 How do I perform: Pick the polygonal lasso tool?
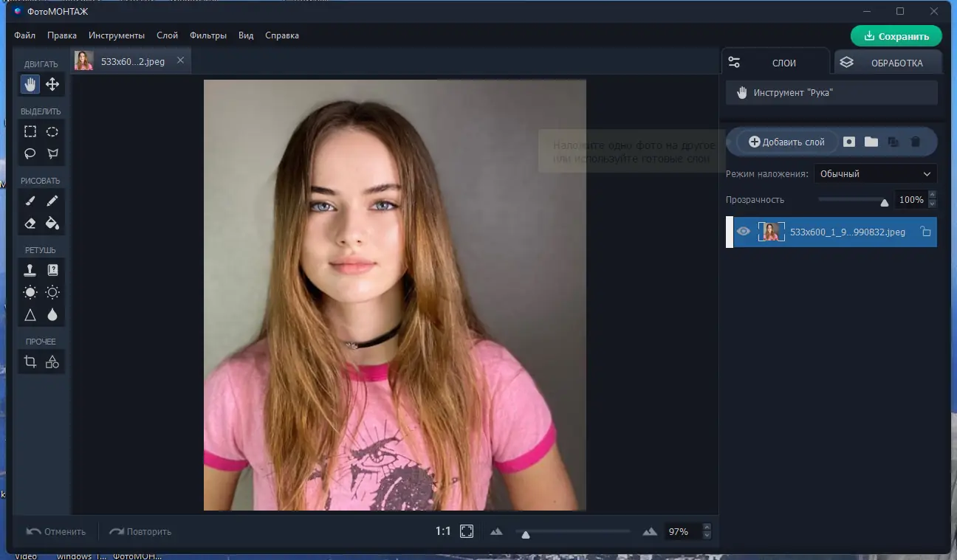(x=52, y=154)
